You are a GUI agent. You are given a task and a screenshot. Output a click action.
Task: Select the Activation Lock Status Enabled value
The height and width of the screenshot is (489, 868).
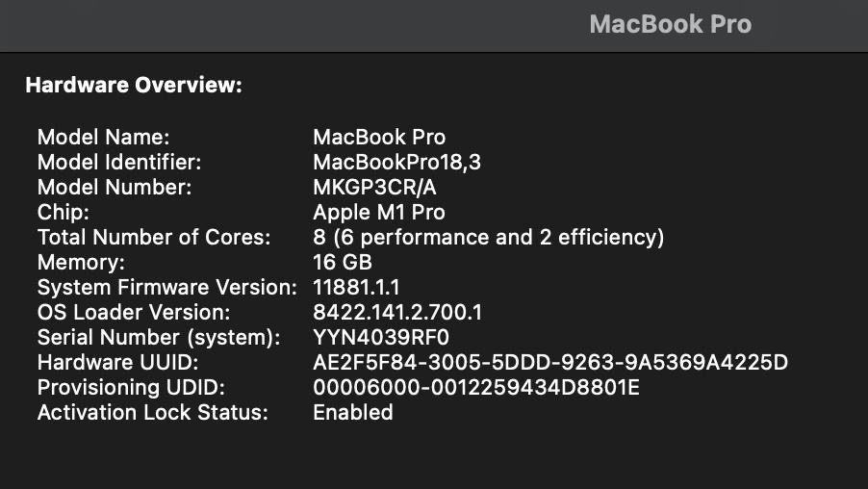(x=353, y=412)
